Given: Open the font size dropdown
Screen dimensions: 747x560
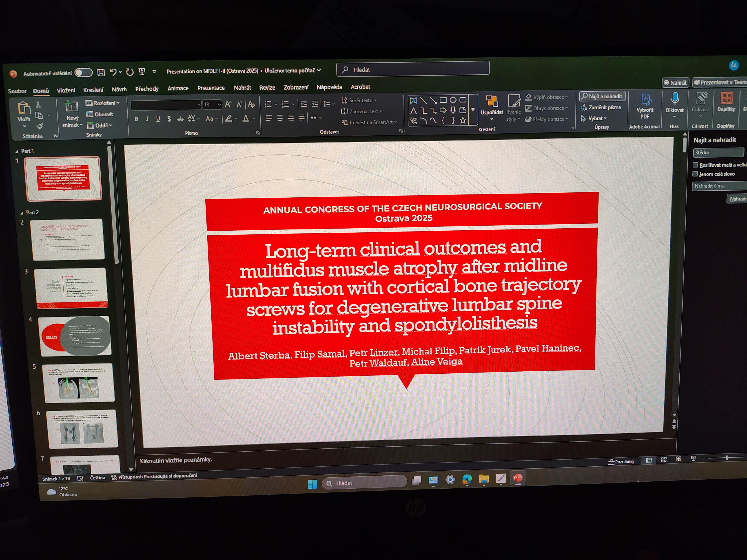Looking at the screenshot, I should click(x=219, y=105).
